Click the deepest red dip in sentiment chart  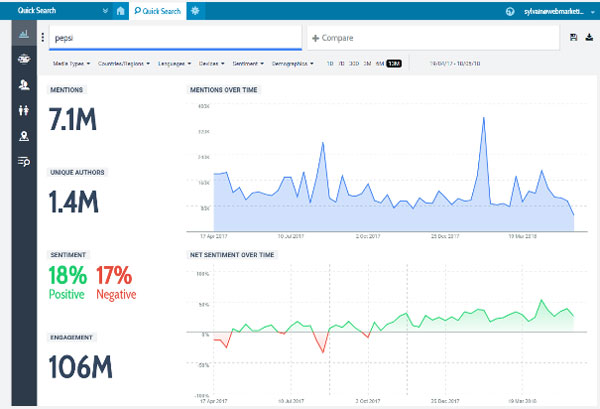tap(323, 352)
